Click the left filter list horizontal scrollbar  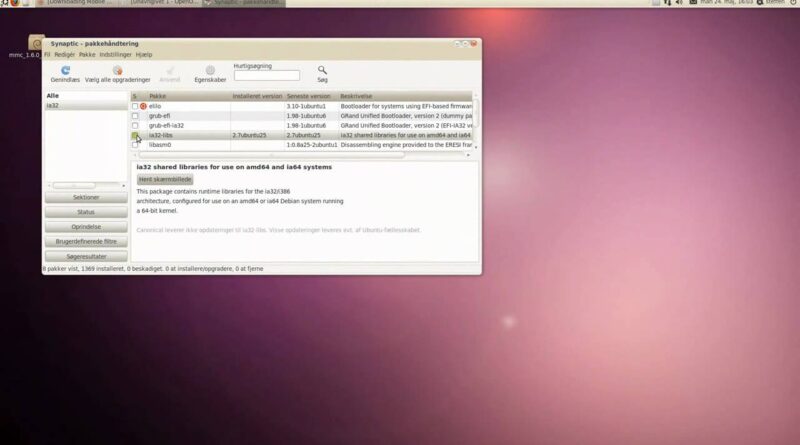[74, 186]
